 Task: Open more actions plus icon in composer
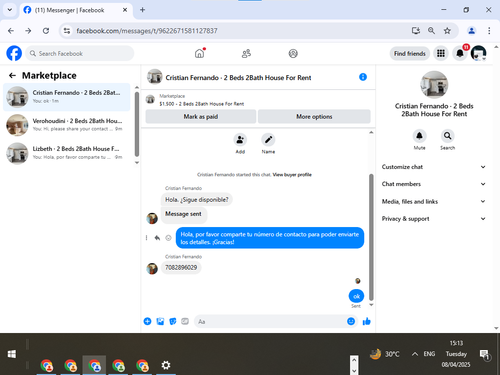[x=147, y=321]
